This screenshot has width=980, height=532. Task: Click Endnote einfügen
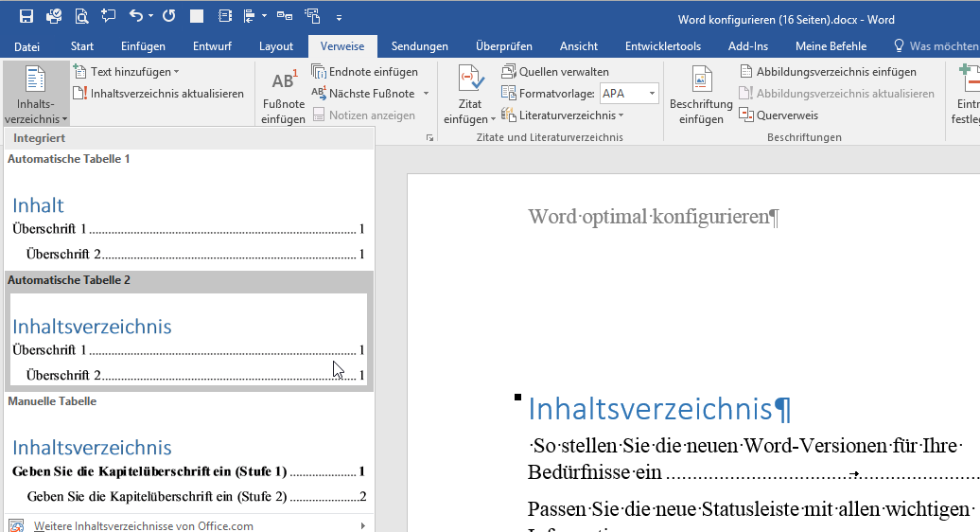[x=366, y=72]
